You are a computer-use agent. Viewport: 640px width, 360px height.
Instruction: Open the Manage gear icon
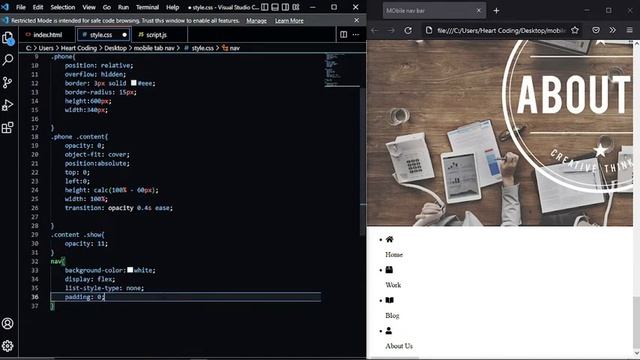coord(8,346)
